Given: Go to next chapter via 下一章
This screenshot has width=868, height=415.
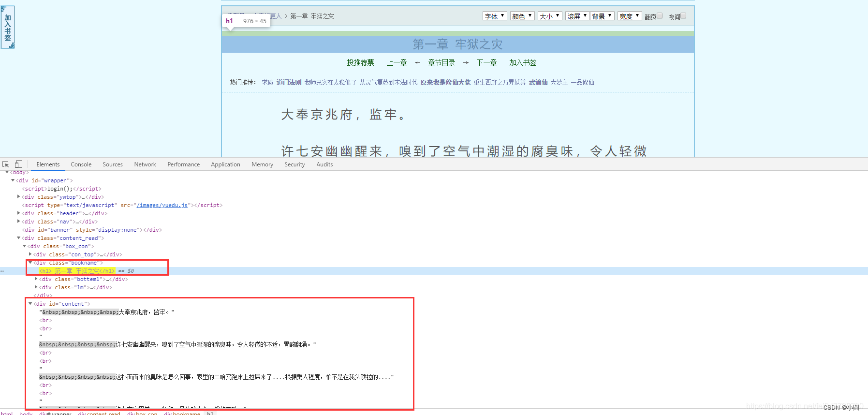Looking at the screenshot, I should [486, 62].
